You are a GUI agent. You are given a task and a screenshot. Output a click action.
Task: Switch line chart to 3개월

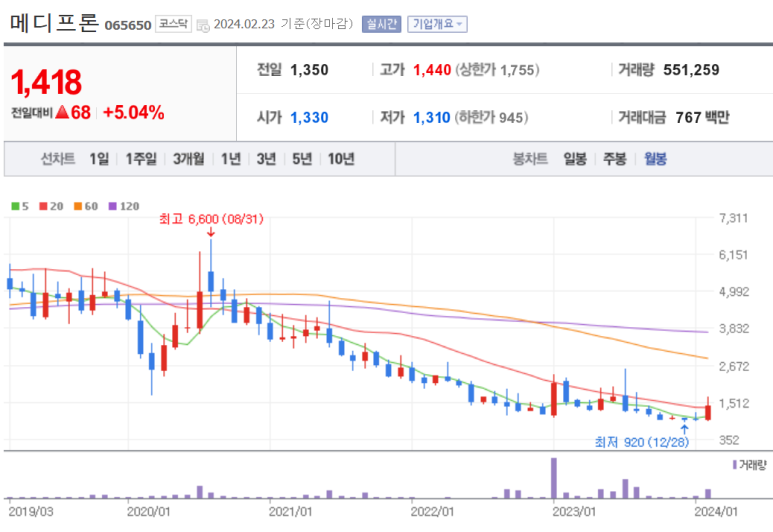pyautogui.click(x=188, y=159)
